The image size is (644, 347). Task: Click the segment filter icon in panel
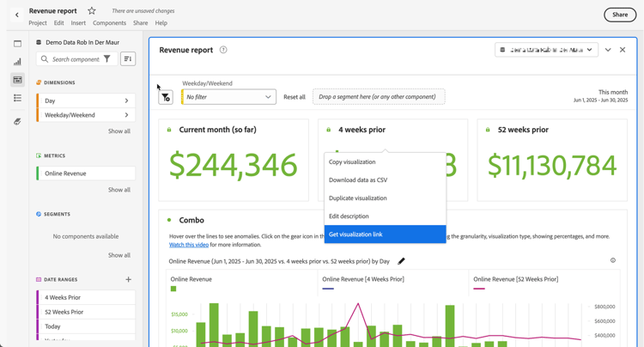tap(166, 97)
